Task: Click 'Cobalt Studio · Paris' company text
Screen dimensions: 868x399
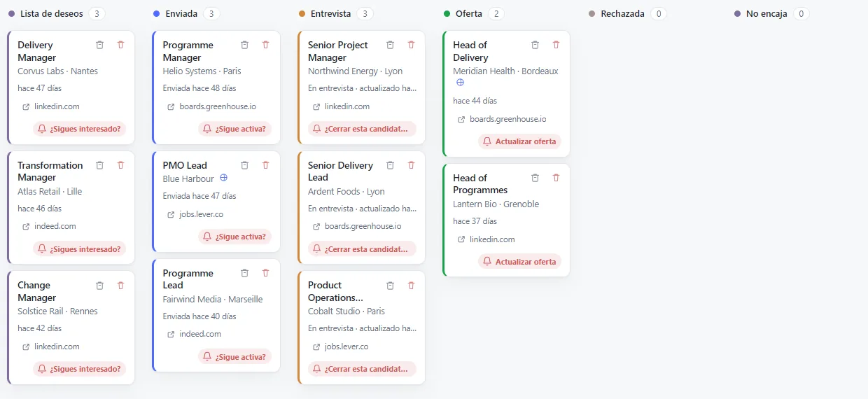Action: 346,311
